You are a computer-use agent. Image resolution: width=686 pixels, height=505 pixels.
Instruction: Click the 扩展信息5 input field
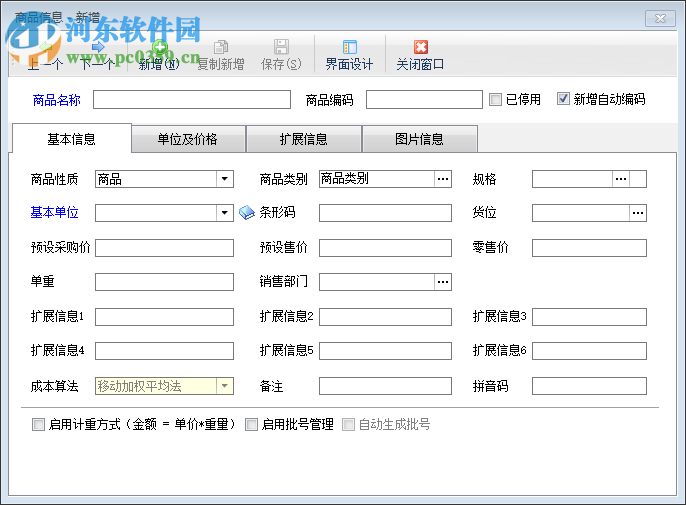[385, 351]
